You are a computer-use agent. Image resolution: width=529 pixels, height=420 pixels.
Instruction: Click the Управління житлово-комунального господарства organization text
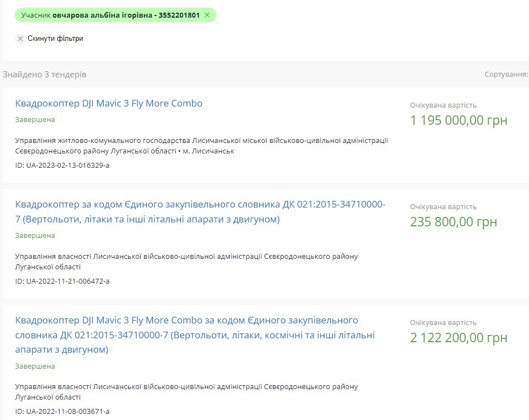202,146
